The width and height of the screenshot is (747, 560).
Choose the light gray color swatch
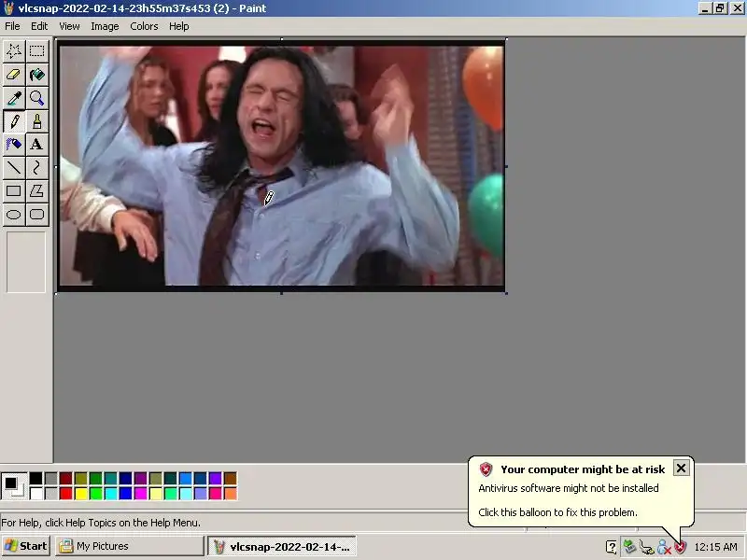tap(51, 494)
